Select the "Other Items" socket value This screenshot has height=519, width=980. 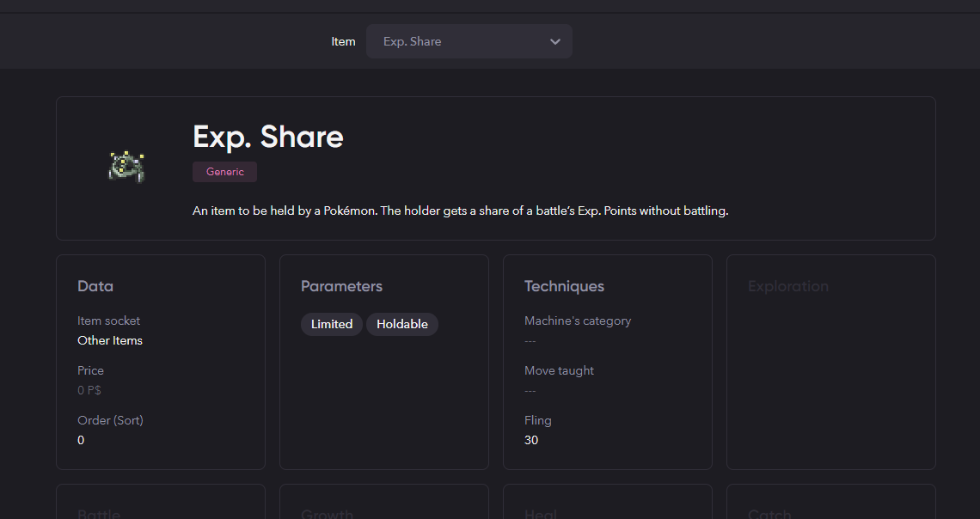tap(110, 340)
